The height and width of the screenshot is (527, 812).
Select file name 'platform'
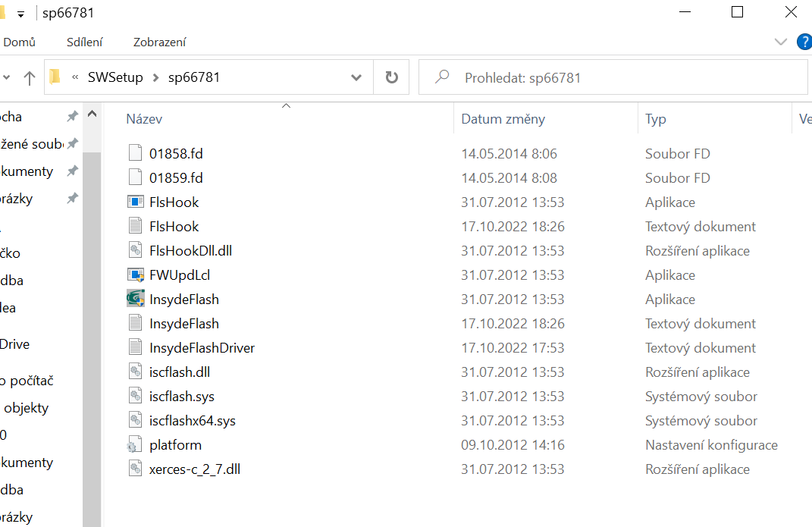(x=175, y=445)
